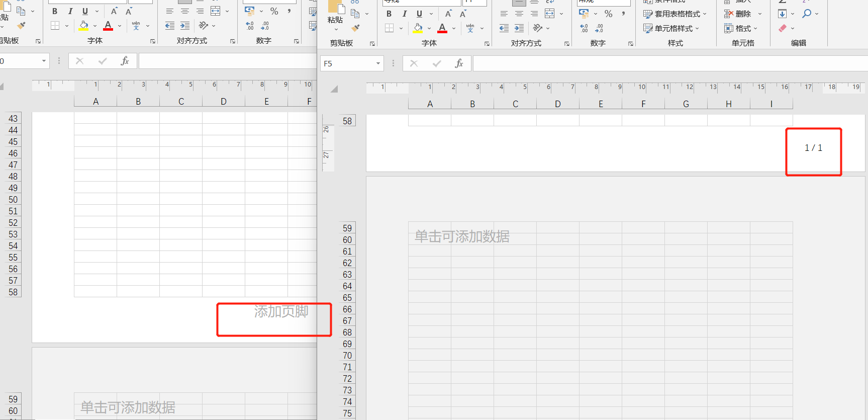Click the Copy icon in right window
868x420 pixels.
pyautogui.click(x=355, y=14)
